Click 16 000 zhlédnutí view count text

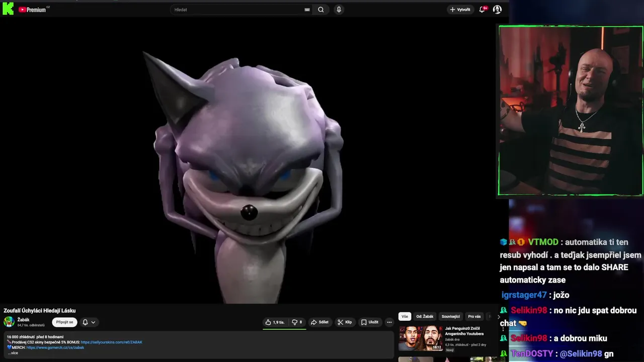click(x=20, y=337)
